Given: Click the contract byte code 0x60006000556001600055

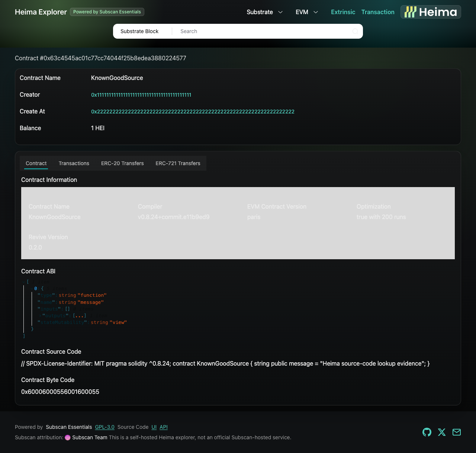Looking at the screenshot, I should [x=60, y=392].
